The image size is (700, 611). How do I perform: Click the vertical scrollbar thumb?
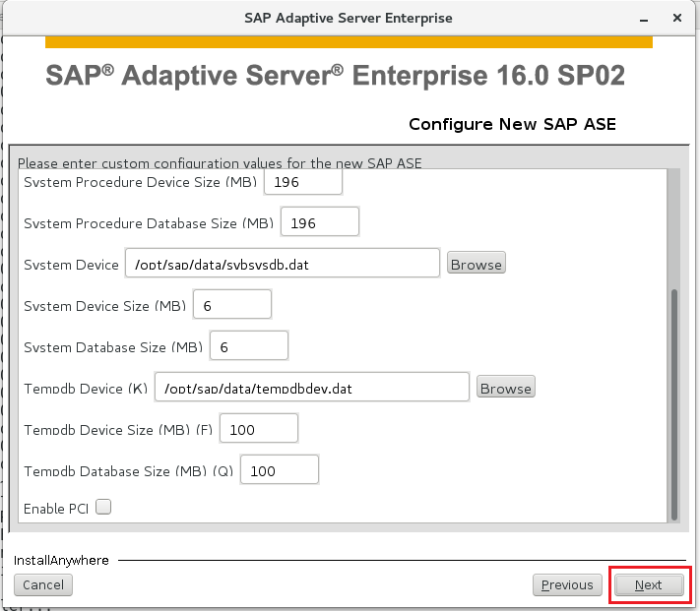674,404
